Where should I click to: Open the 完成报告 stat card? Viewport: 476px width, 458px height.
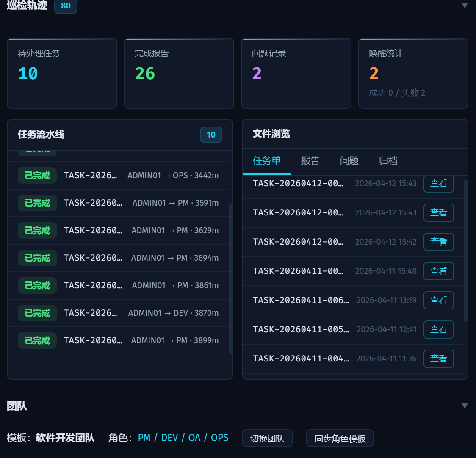click(x=179, y=73)
